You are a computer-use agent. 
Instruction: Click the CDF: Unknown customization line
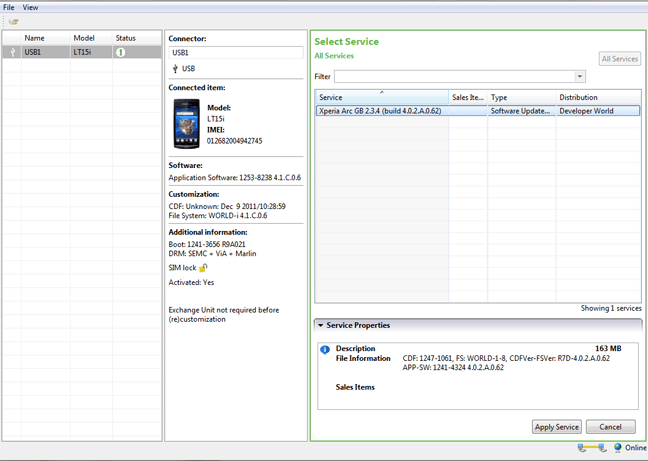(x=227, y=206)
